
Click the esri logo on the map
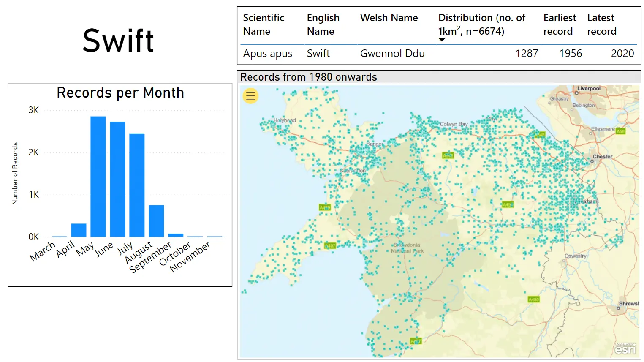click(x=625, y=349)
